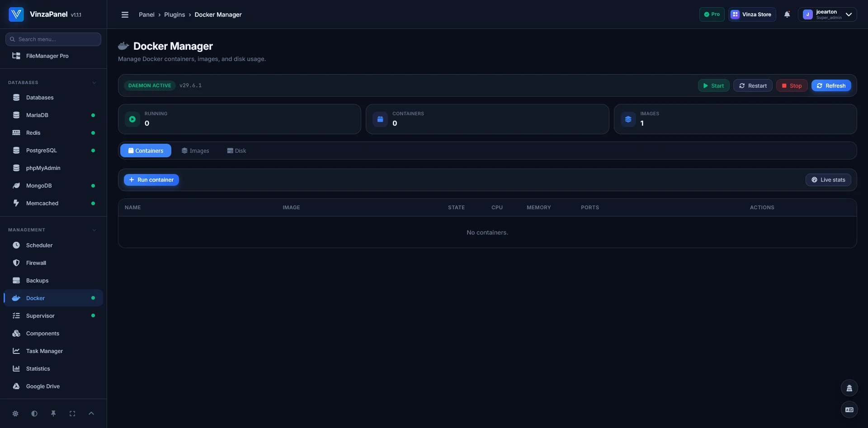Image resolution: width=868 pixels, height=428 pixels.
Task: Select Docker in the sidebar
Action: coord(53,298)
